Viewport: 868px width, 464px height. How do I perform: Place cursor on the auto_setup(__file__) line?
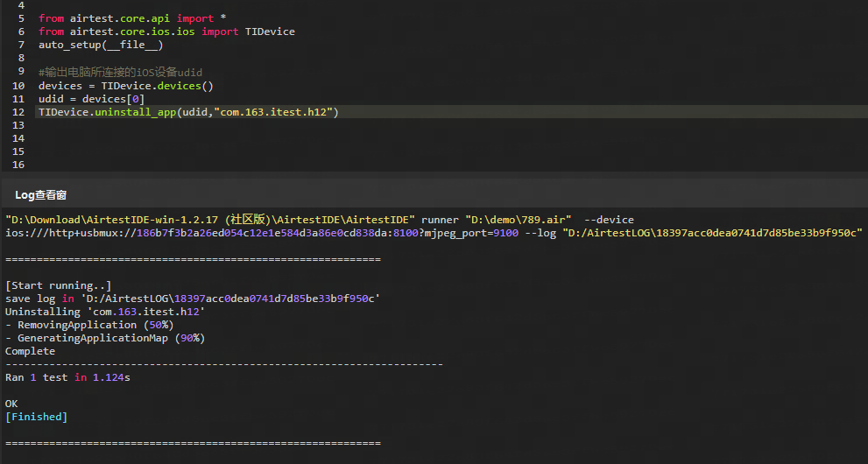tap(101, 45)
